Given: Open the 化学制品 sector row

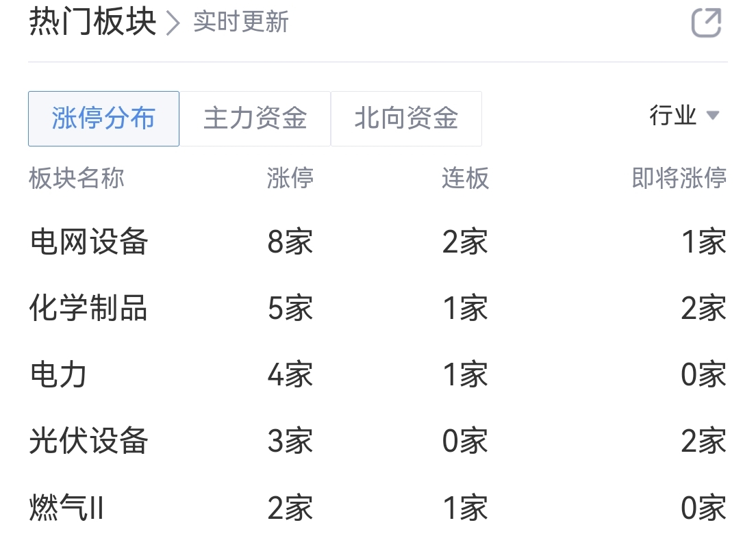Looking at the screenshot, I should (378, 308).
